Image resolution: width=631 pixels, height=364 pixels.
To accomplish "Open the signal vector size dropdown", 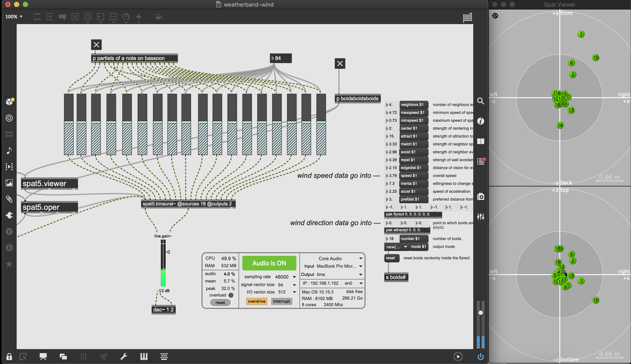I will tap(287, 285).
